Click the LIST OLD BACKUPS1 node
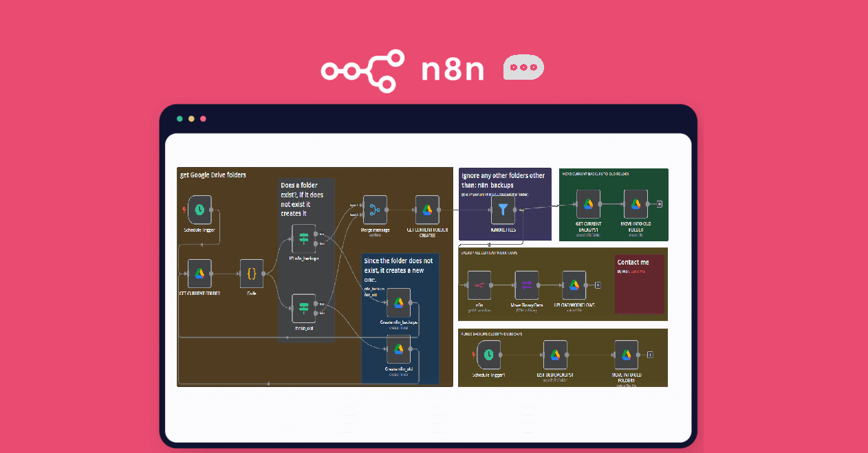This screenshot has width=868, height=453. pos(555,355)
